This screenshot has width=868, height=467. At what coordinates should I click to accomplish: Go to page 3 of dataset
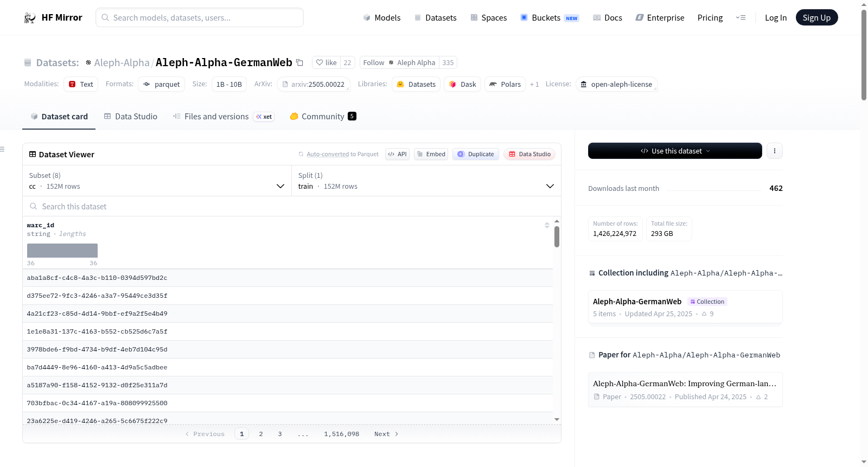tap(280, 434)
